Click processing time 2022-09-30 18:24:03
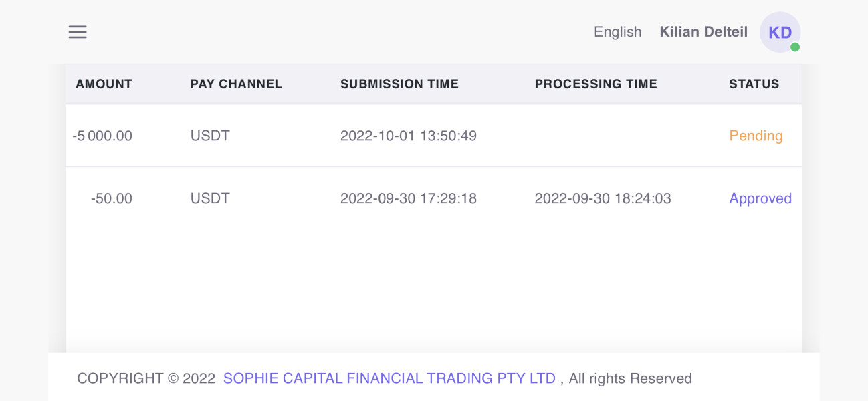This screenshot has width=868, height=401. (603, 198)
